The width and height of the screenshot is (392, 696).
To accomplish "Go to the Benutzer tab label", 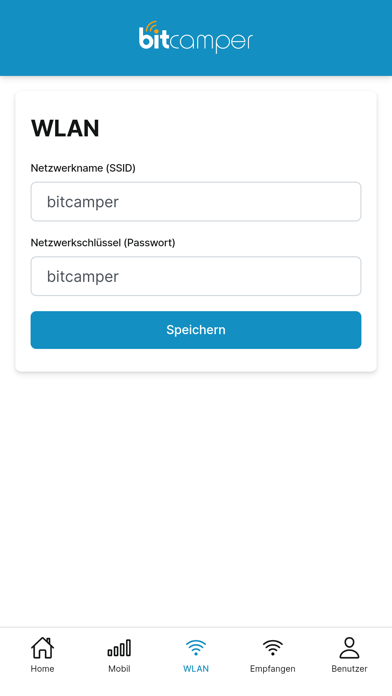I will (x=349, y=668).
